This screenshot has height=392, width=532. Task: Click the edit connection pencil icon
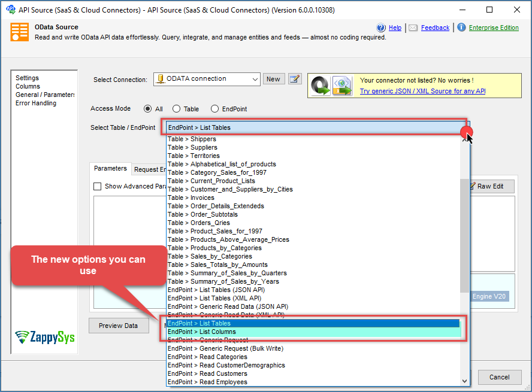pos(294,79)
